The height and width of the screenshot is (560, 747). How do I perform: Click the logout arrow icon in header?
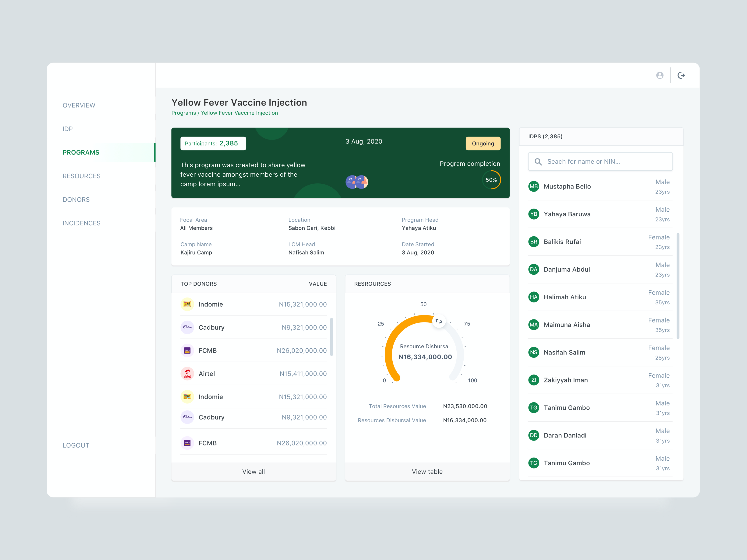click(681, 75)
